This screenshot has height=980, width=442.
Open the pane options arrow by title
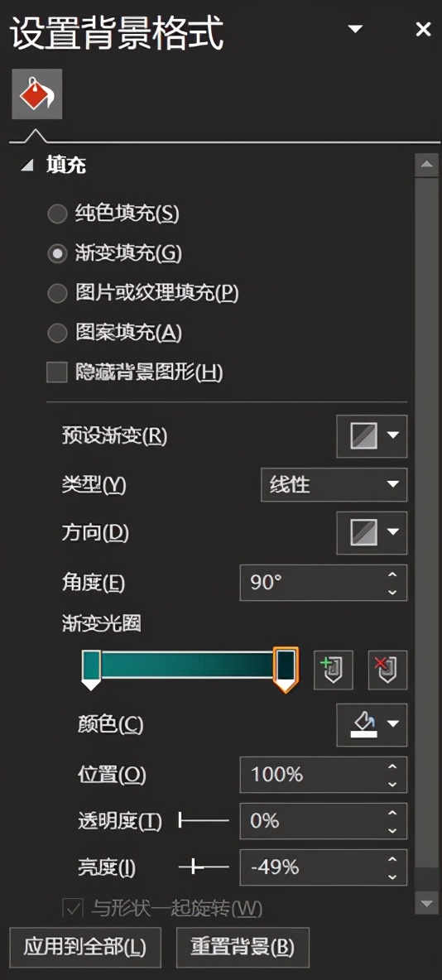tap(355, 29)
